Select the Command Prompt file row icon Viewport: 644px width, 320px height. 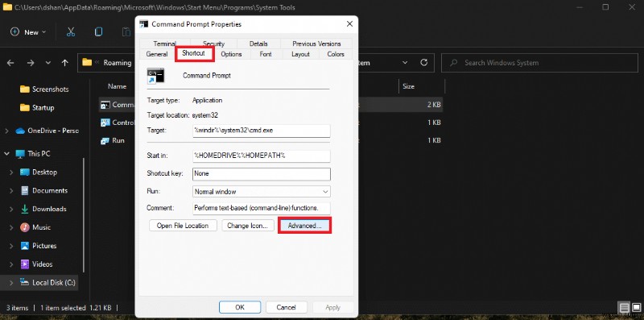coord(105,105)
